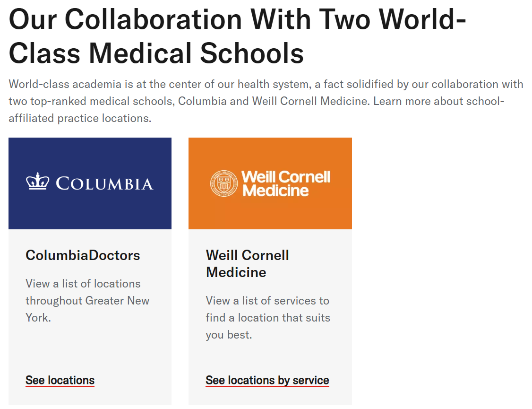Select the ColumbiaDoctors card title
This screenshot has width=532, height=409.
[83, 255]
